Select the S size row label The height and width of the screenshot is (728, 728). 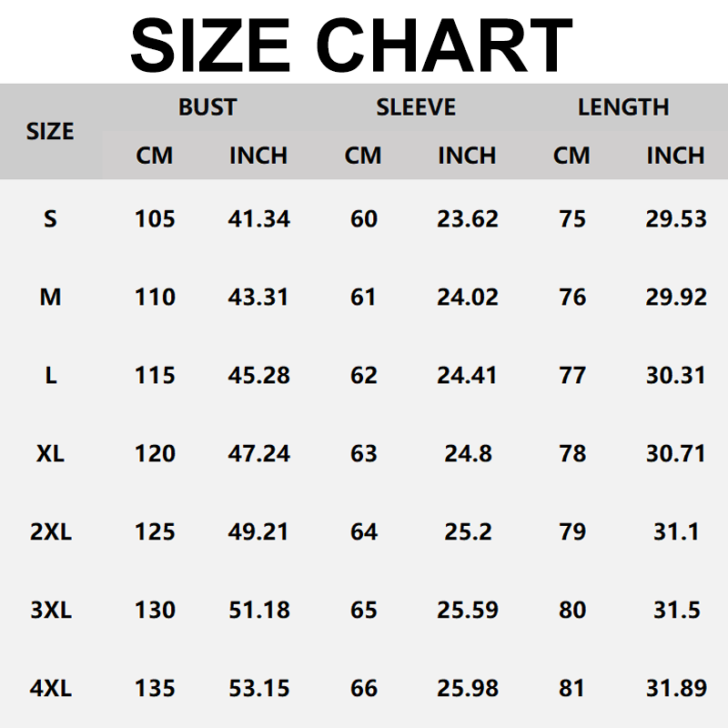click(50, 219)
